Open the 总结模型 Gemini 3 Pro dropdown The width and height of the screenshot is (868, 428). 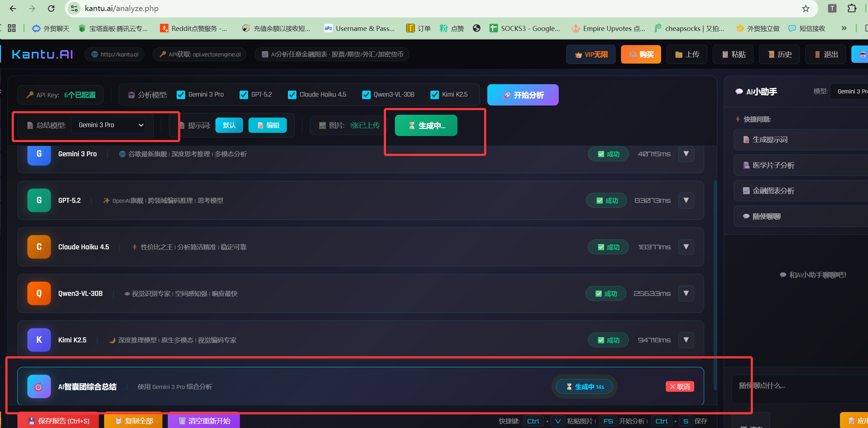[109, 125]
